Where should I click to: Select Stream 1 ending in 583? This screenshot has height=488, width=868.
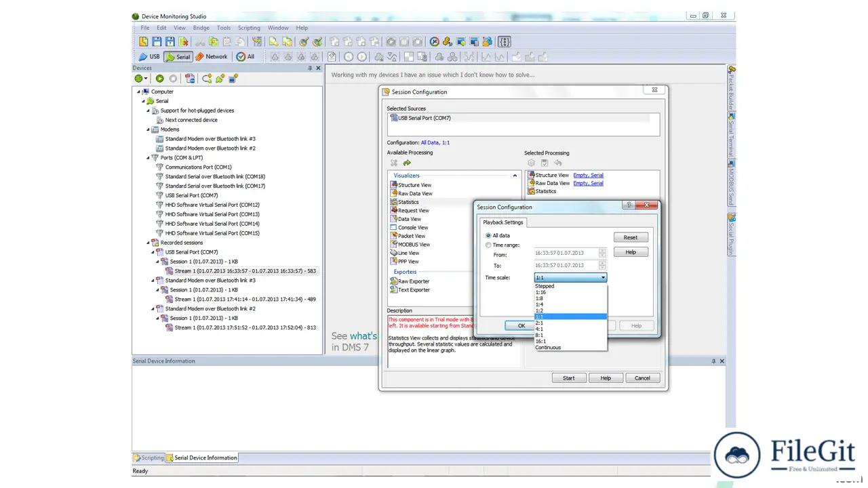[x=245, y=271]
